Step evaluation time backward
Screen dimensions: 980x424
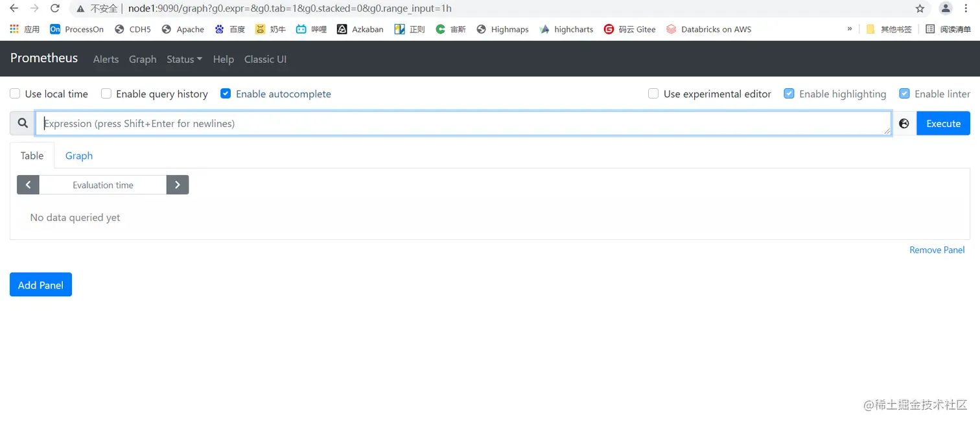pos(28,185)
